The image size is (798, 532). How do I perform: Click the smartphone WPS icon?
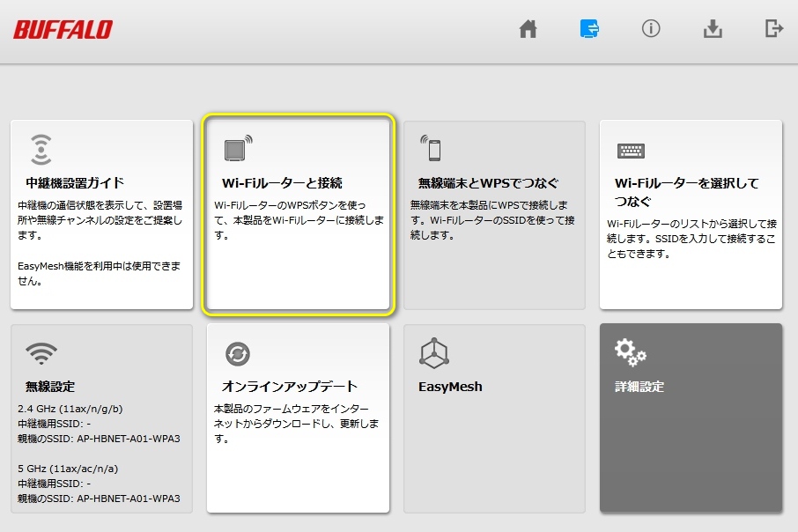[432, 149]
